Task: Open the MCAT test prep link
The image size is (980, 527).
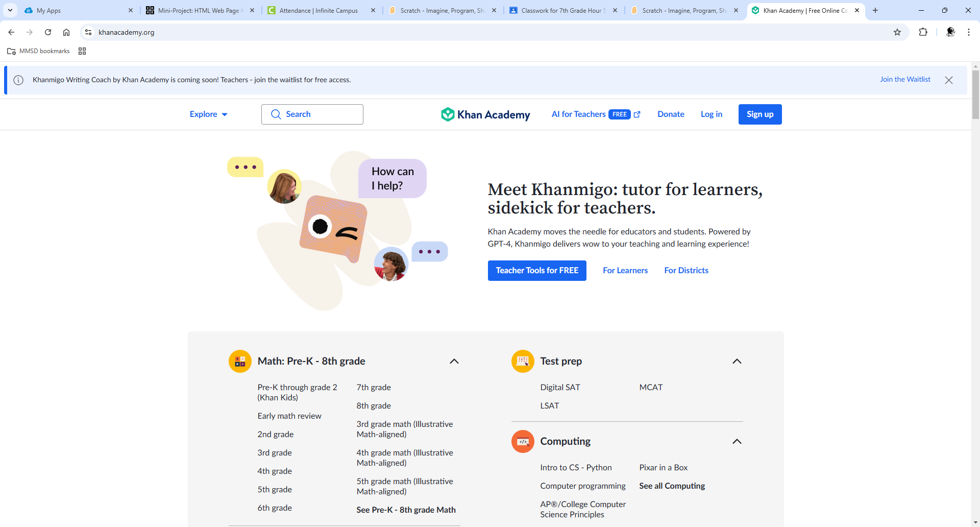Action: [651, 388]
